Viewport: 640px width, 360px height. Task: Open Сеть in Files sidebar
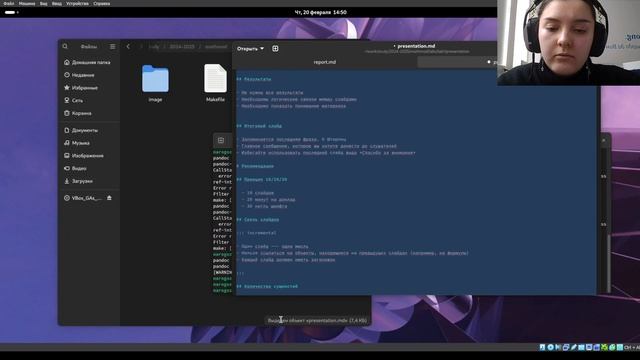(73, 100)
